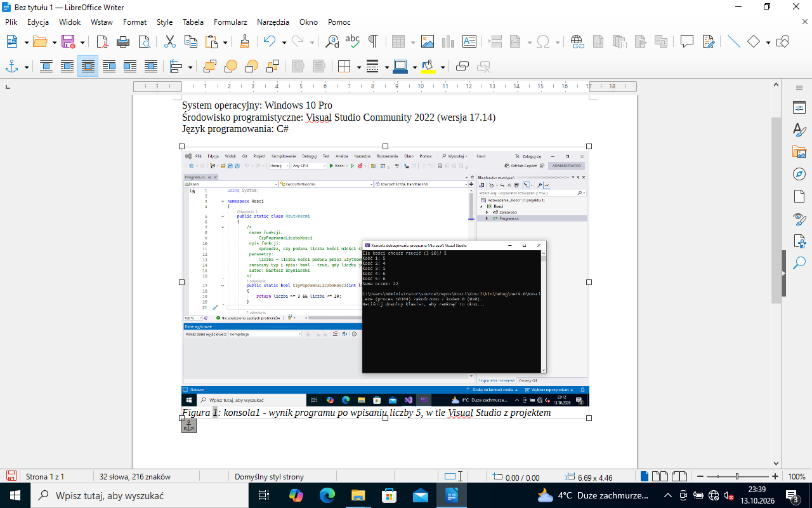The image size is (812, 508).
Task: Click Bring to Front arrange icon
Action: click(210, 66)
